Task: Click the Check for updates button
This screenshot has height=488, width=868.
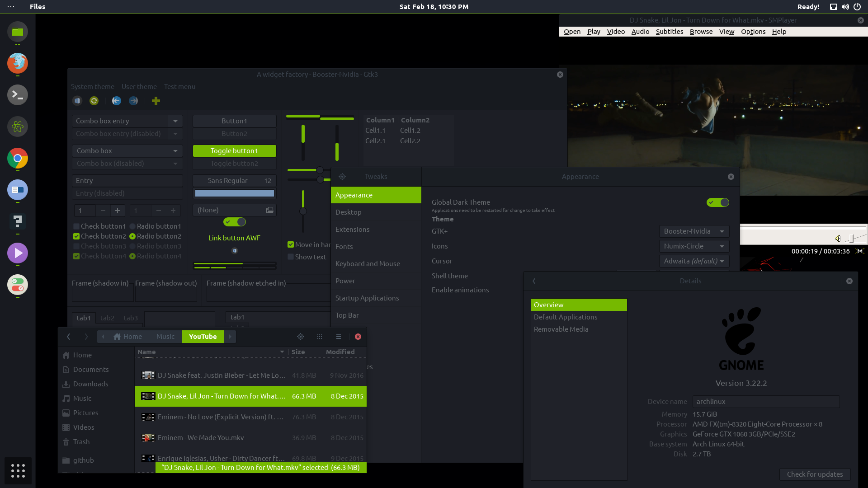Action: (815, 474)
